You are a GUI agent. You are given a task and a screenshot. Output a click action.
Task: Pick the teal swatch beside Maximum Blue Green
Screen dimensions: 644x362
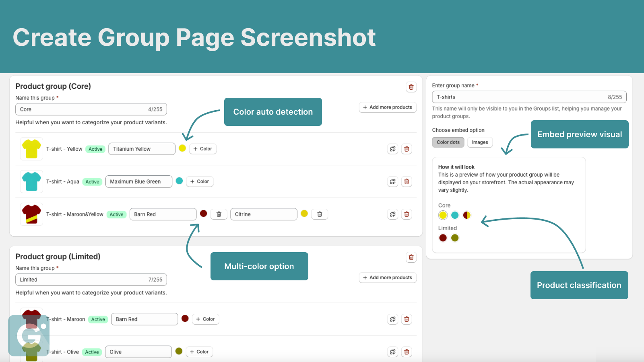(180, 181)
